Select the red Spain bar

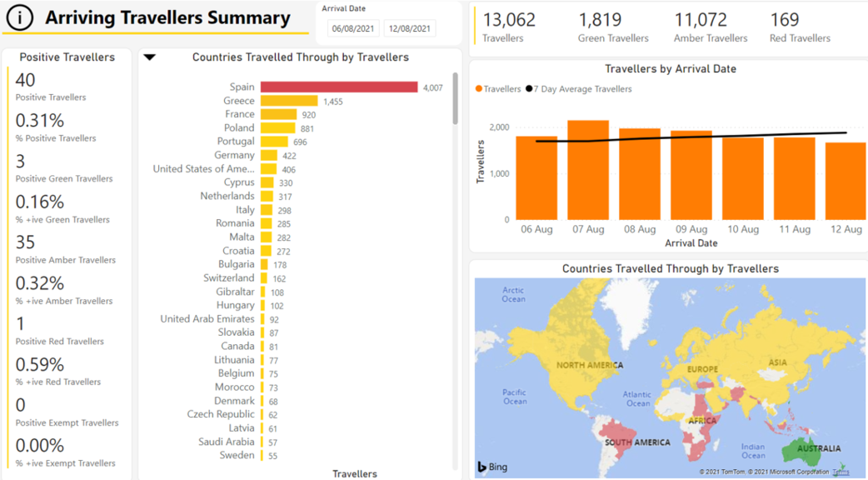[338, 87]
